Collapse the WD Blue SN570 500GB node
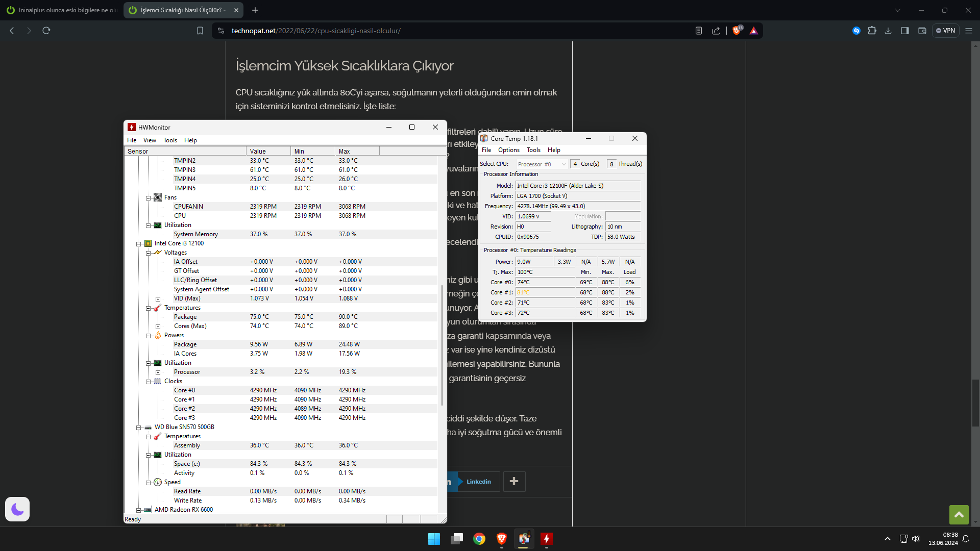Screen dimensions: 980x551 pos(138,428)
